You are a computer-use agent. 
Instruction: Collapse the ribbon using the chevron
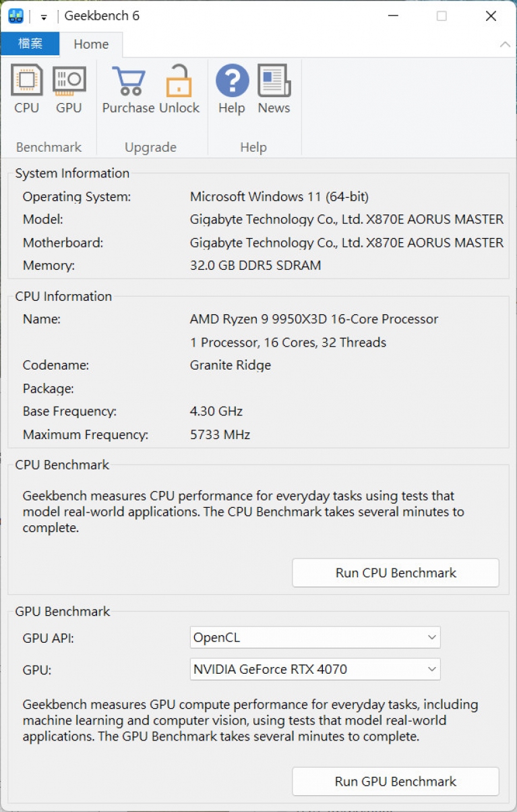(505, 45)
